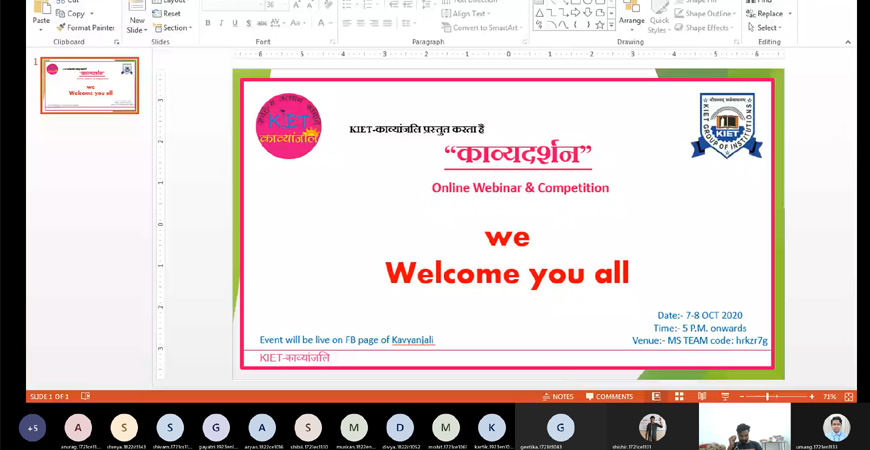870x450 pixels.
Task: Open Copy dropdown arrow
Action: pyautogui.click(x=92, y=13)
